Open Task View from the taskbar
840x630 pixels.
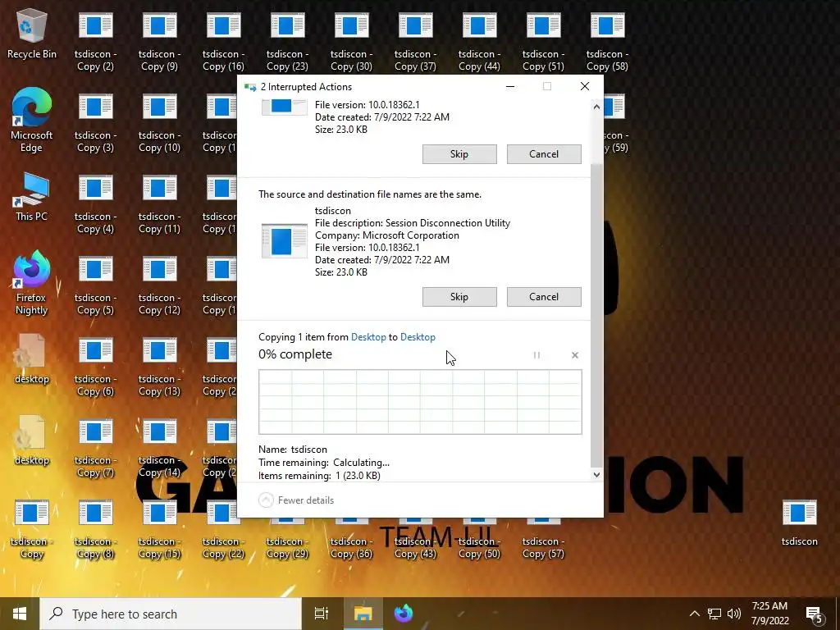coord(322,614)
